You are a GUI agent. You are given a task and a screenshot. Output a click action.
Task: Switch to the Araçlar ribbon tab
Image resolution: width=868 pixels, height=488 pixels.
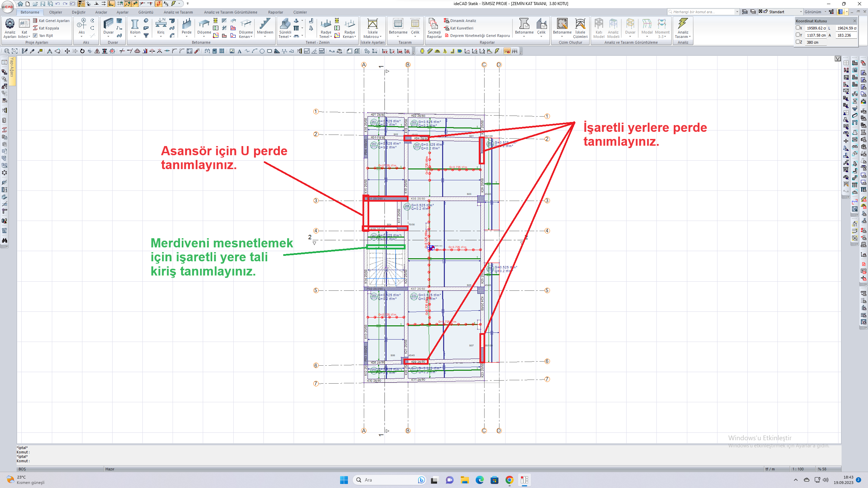tap(101, 12)
